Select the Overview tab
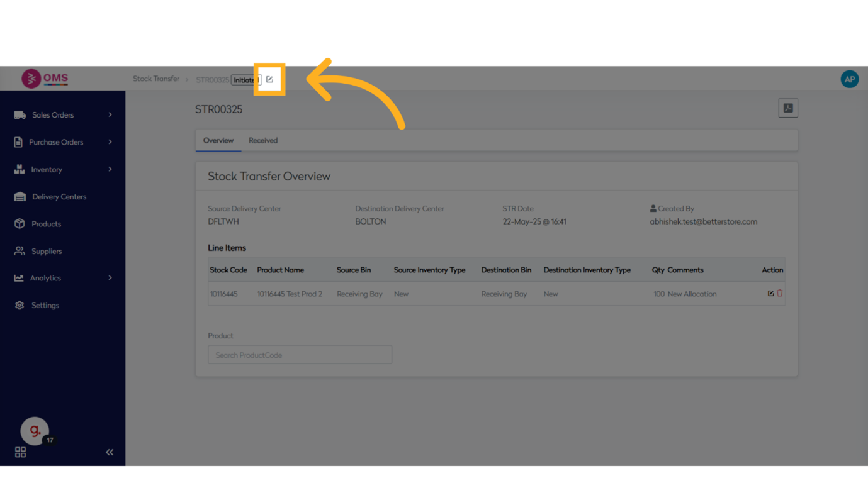Image resolution: width=868 pixels, height=488 pixels. tap(218, 141)
